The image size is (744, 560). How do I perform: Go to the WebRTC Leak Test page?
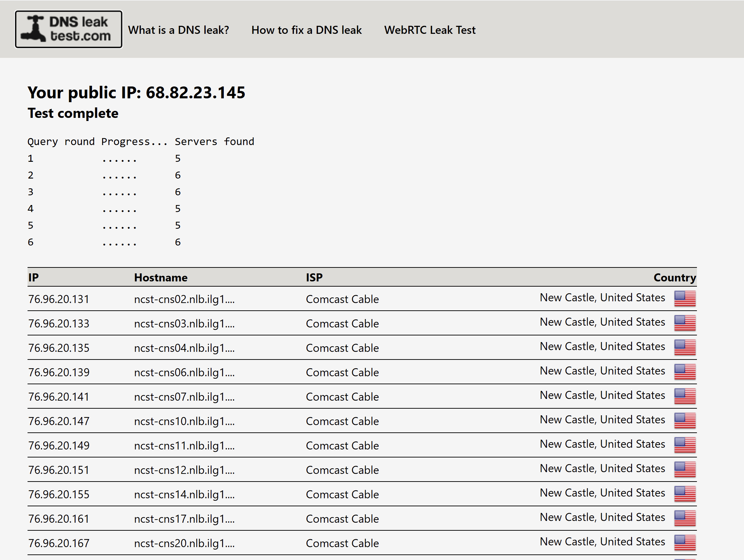(x=430, y=30)
